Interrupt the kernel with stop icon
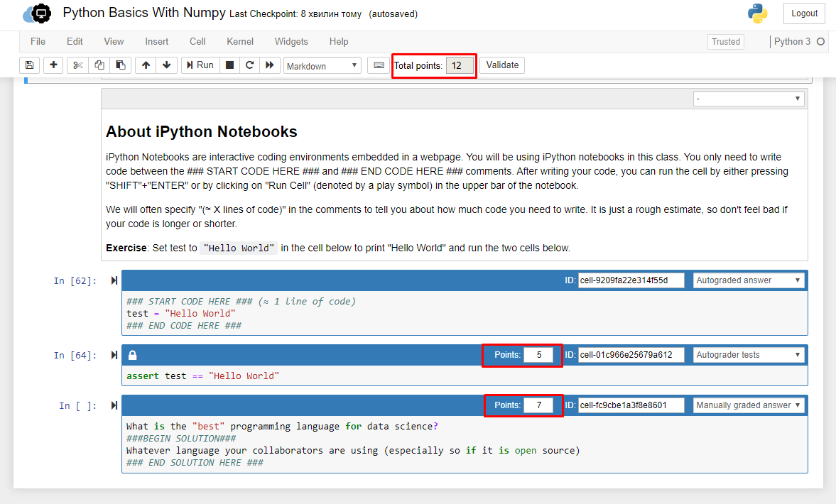 pyautogui.click(x=229, y=65)
